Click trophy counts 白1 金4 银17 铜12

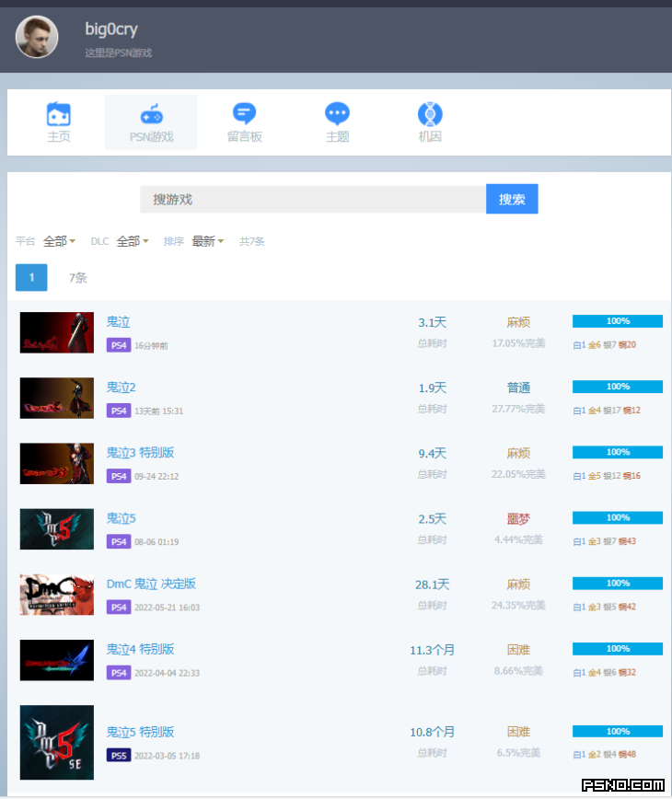click(x=607, y=411)
